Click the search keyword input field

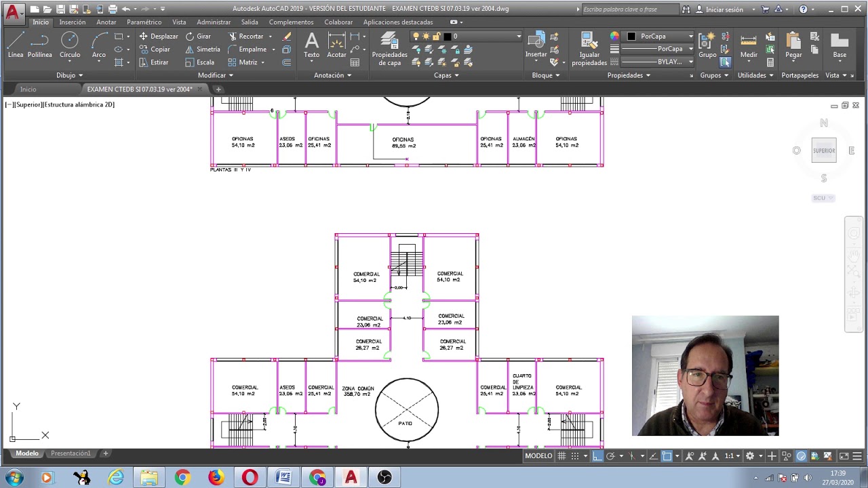pos(630,9)
